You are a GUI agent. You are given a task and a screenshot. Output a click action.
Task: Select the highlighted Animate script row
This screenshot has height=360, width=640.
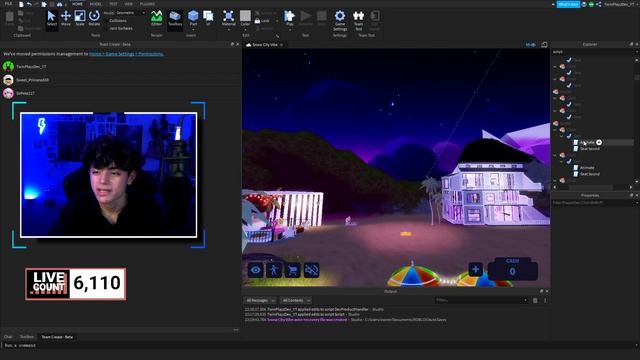click(593, 142)
